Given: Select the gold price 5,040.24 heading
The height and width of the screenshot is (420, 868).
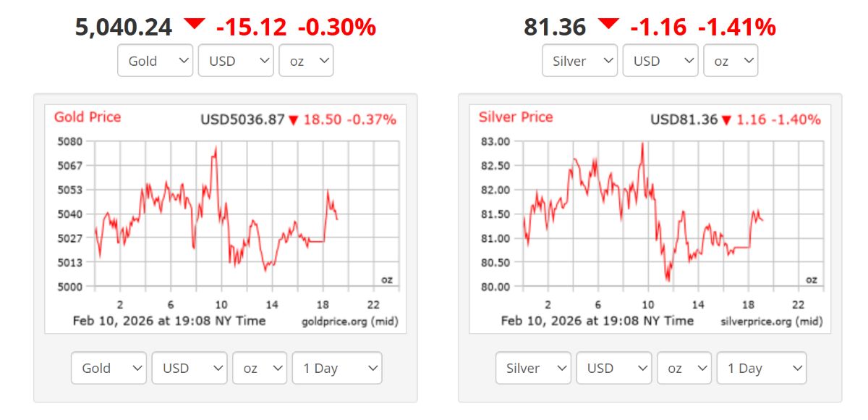Looking at the screenshot, I should click(x=124, y=27).
